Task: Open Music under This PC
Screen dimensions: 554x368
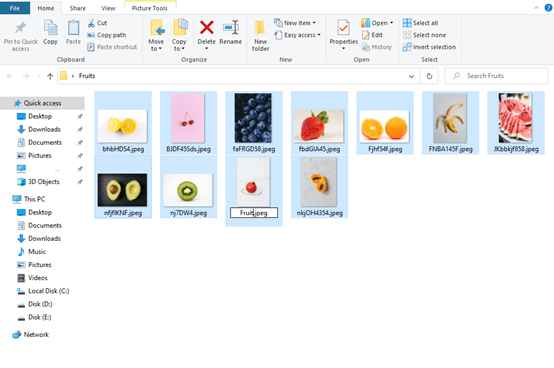Action: pos(37,251)
